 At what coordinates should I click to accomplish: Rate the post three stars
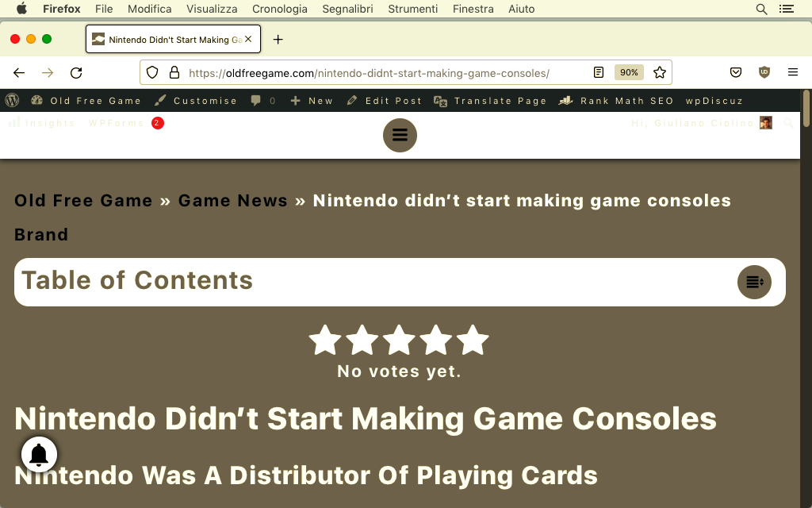click(399, 340)
